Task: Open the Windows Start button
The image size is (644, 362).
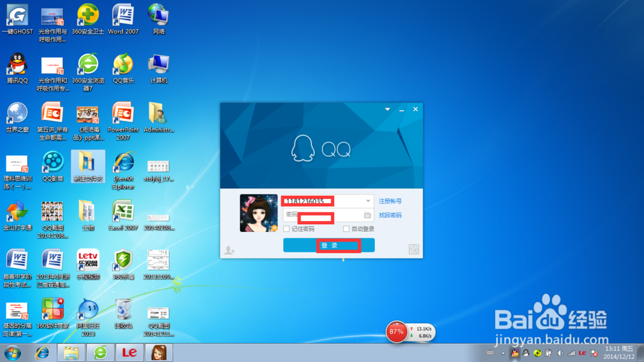Action: click(13, 353)
